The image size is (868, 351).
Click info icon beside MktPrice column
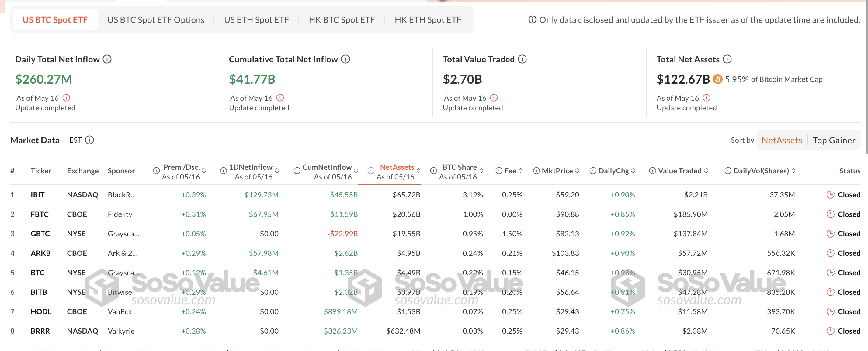pos(536,171)
